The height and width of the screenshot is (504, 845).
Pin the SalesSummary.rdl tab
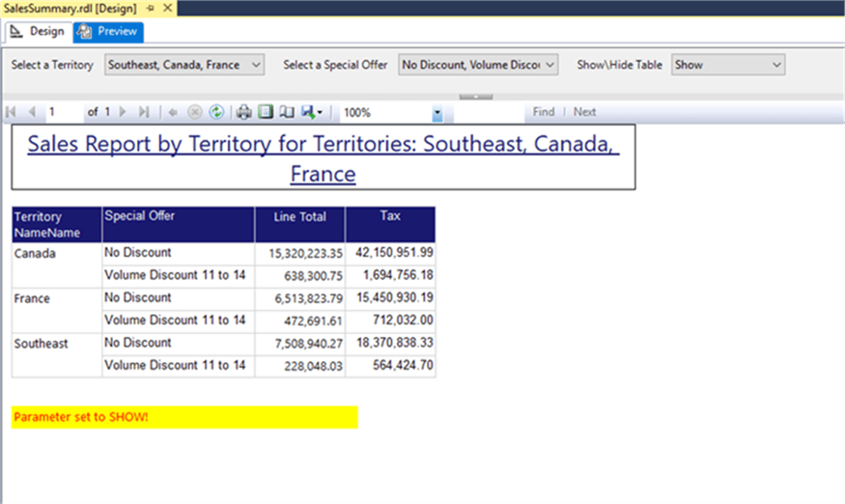click(x=151, y=8)
